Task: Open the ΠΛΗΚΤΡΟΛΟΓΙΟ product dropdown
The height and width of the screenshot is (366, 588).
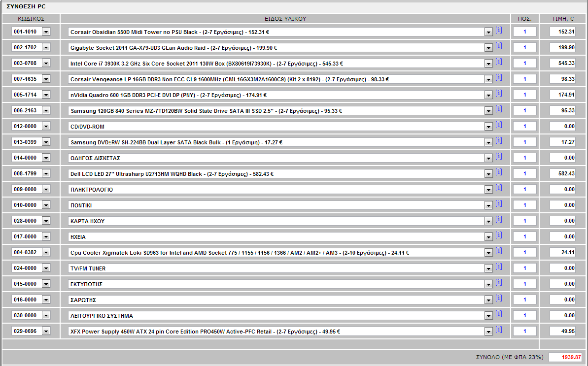Action: (x=488, y=190)
